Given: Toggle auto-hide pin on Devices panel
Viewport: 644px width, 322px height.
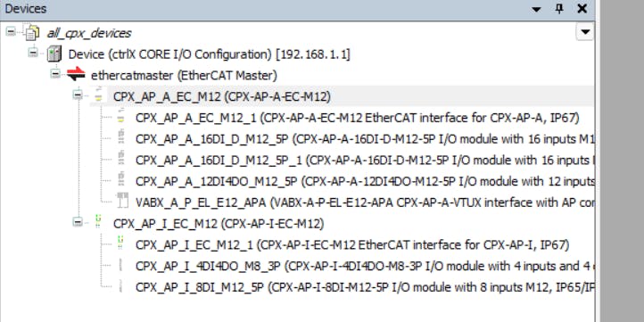Looking at the screenshot, I should pyautogui.click(x=559, y=9).
